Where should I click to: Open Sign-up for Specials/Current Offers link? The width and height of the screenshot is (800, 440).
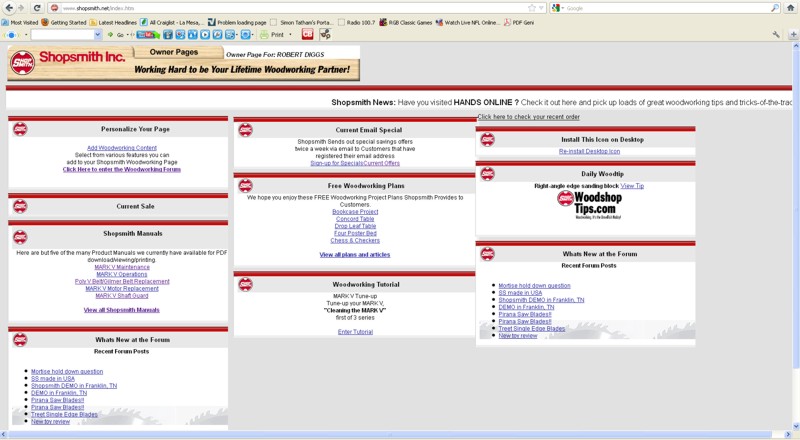coord(355,163)
